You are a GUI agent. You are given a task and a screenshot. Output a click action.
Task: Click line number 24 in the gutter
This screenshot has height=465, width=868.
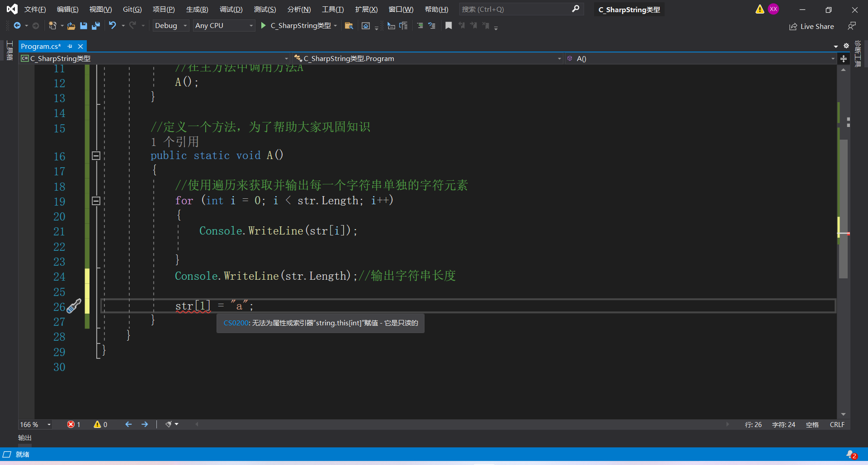coord(59,277)
